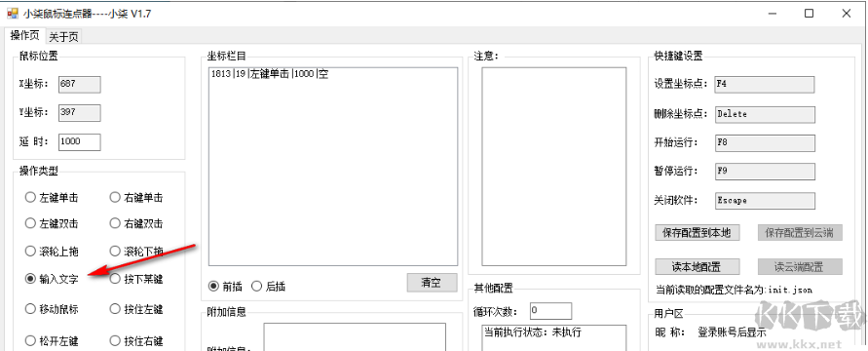Click the 延时 input showing 1000
868x351 pixels.
coord(80,141)
